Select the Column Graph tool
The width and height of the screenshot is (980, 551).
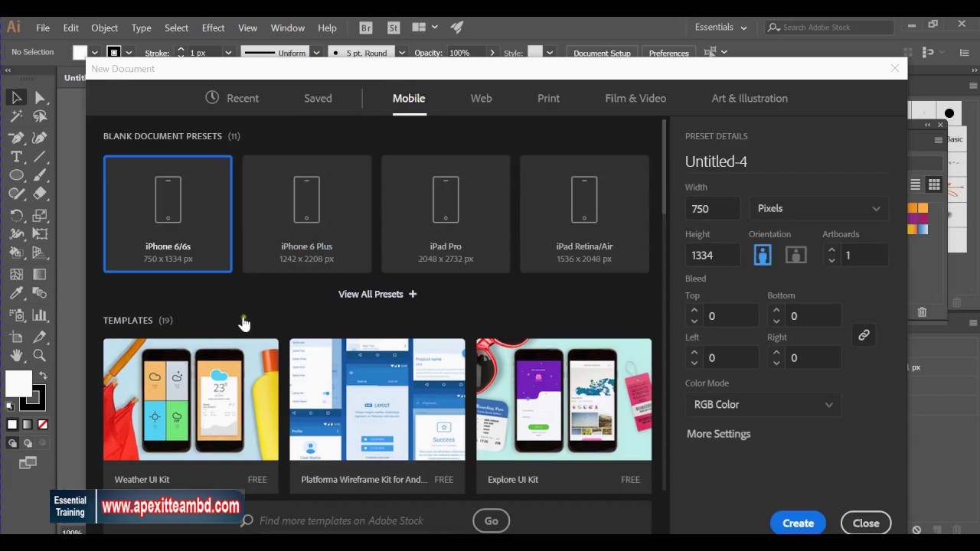(40, 315)
